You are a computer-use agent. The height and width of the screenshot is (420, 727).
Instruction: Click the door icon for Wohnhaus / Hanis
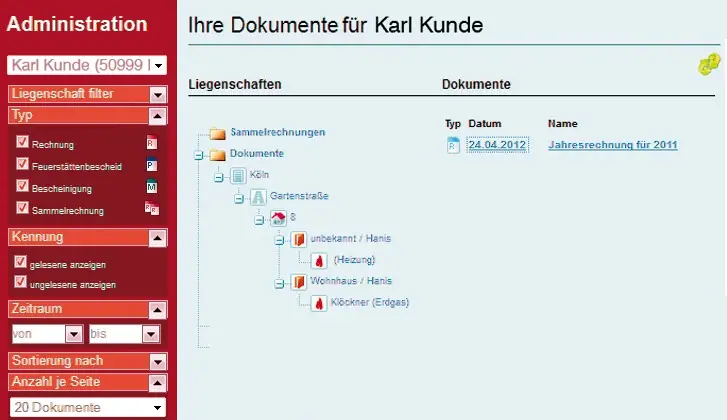tap(298, 282)
